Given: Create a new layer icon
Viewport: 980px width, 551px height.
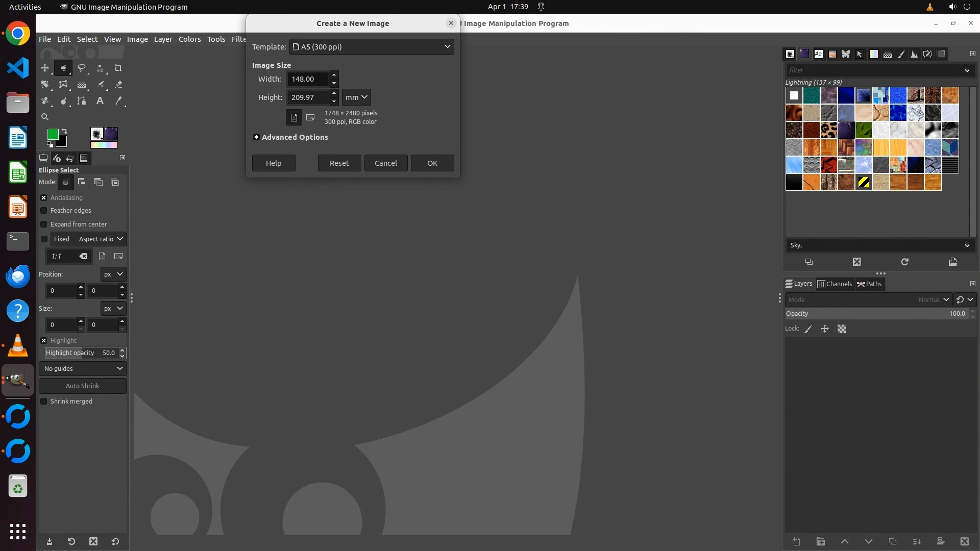Looking at the screenshot, I should (796, 541).
